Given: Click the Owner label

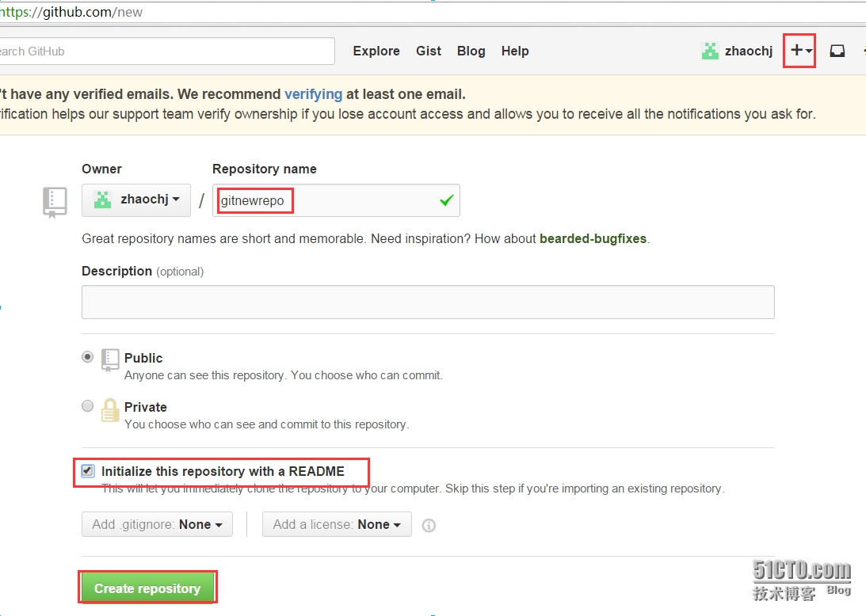Looking at the screenshot, I should (x=101, y=169).
